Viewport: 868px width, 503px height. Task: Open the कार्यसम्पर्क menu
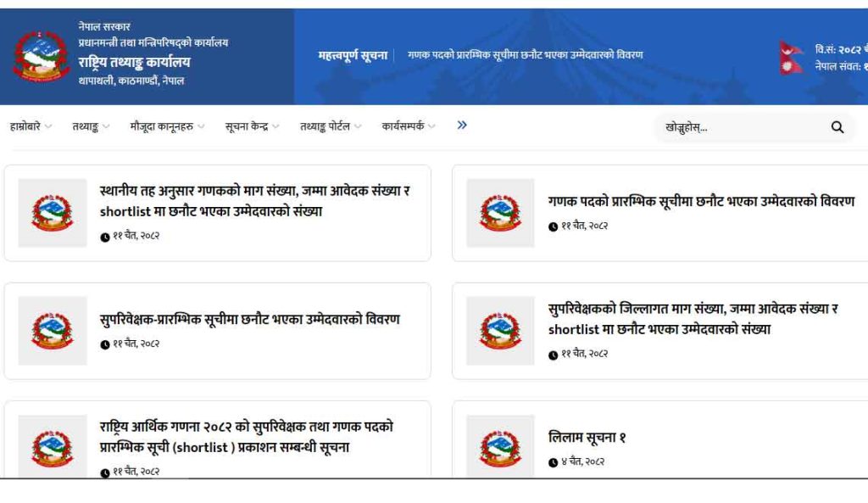click(x=409, y=126)
